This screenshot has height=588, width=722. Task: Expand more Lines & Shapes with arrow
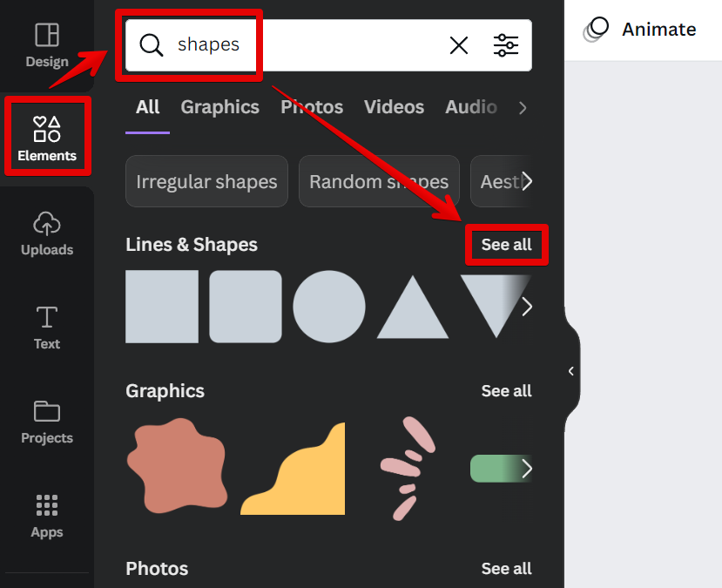(526, 307)
